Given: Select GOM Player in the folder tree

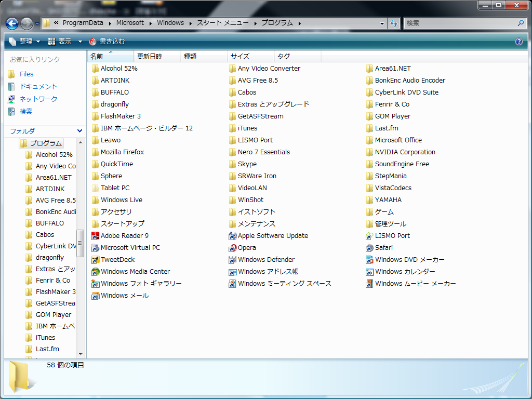Looking at the screenshot, I should (49, 314).
